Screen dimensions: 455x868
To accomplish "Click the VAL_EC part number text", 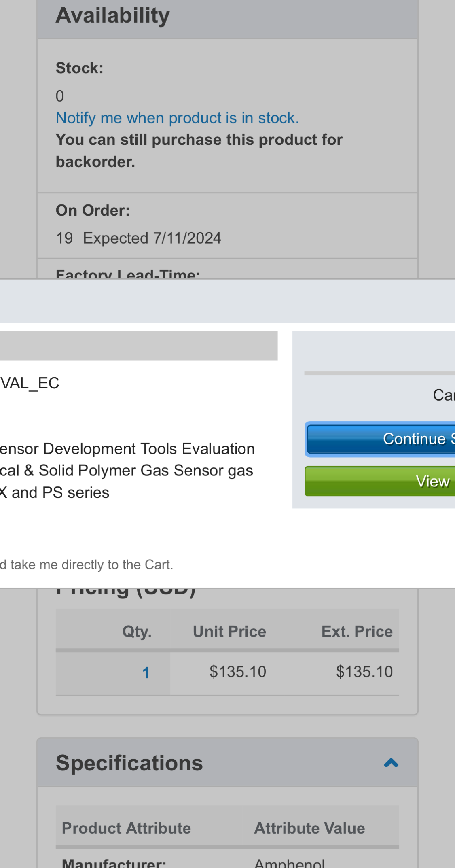I will [x=30, y=383].
